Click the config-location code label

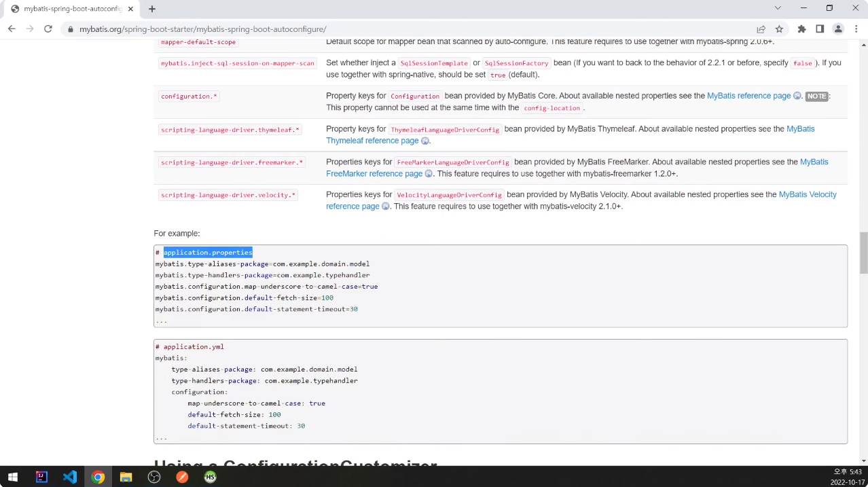click(x=551, y=108)
